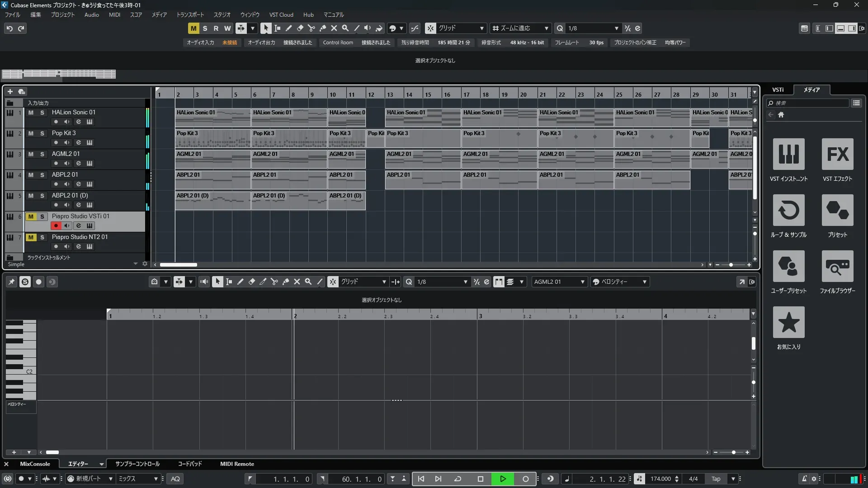Screen dimensions: 868x488
Task: Click the Favorites star tile
Action: (x=788, y=323)
